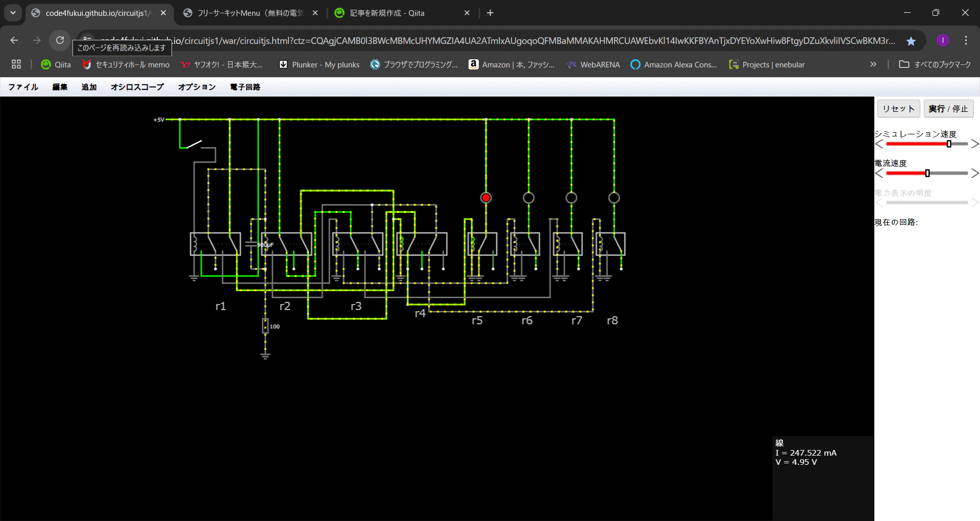The image size is (980, 521).
Task: Toggle the switch near +5V
Action: click(194, 145)
